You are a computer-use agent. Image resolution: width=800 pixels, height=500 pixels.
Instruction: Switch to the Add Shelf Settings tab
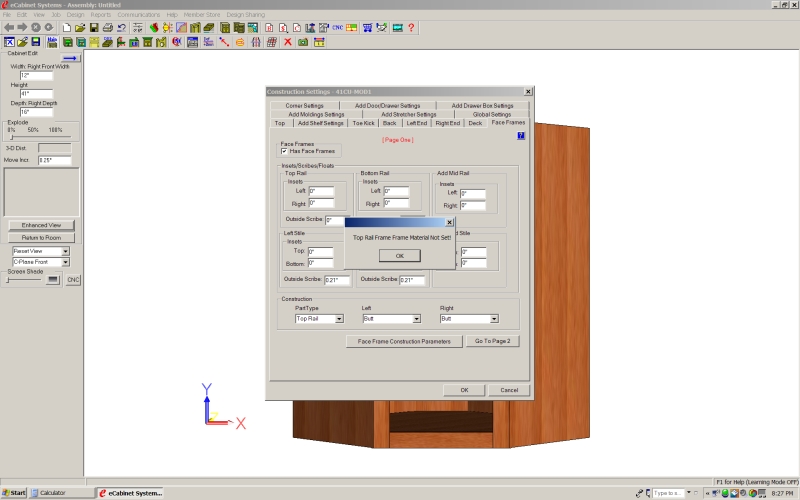point(321,123)
